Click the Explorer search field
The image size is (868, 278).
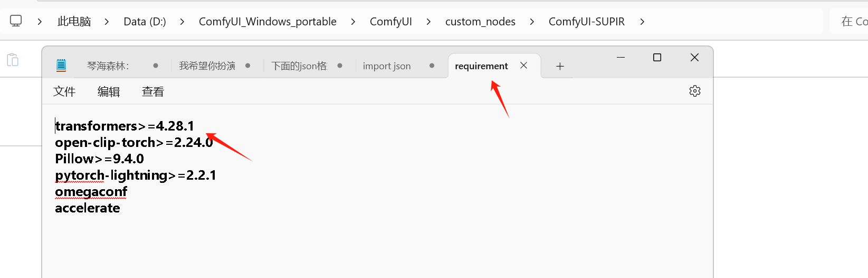click(x=850, y=21)
